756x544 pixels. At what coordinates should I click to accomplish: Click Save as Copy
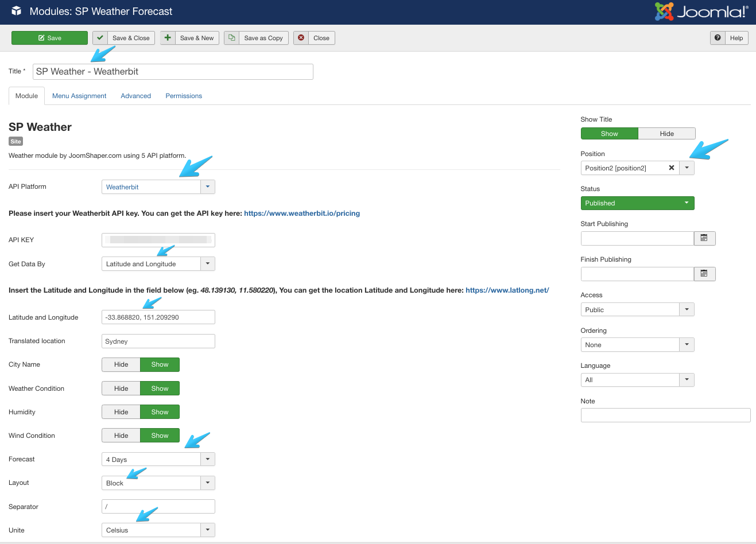point(256,38)
